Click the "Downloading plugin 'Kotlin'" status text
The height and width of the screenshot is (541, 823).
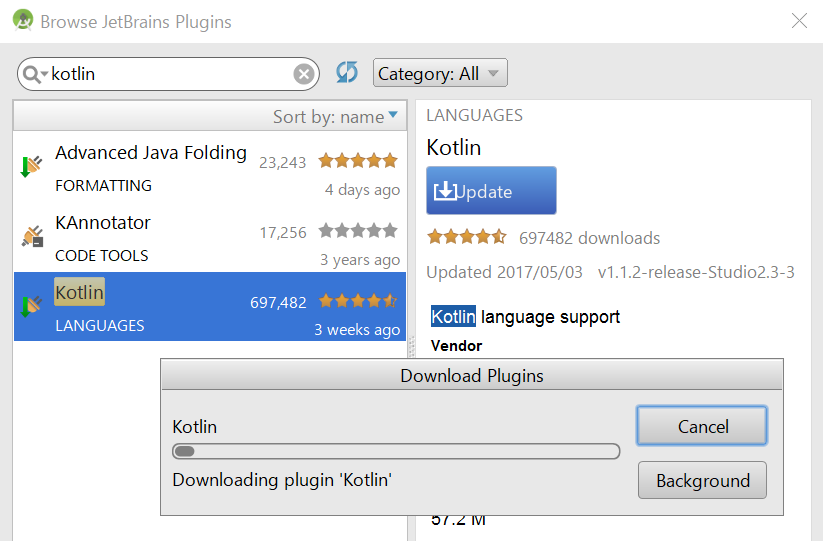[282, 480]
